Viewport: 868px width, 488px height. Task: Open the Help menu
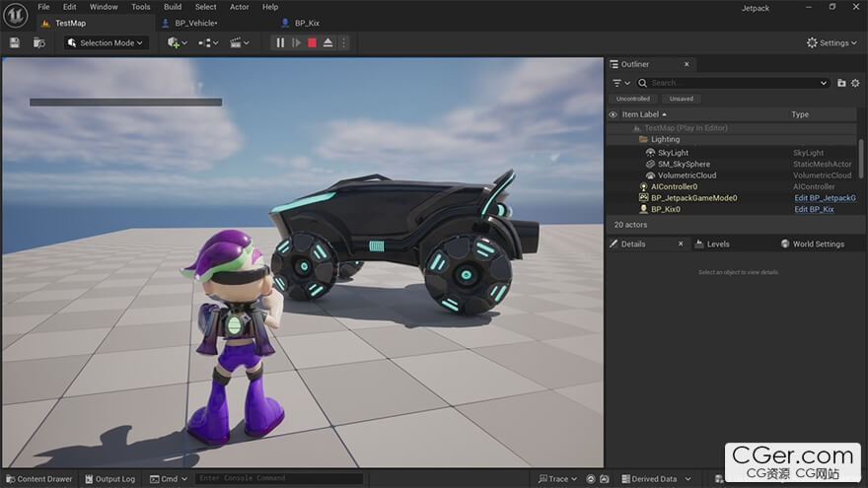click(270, 7)
